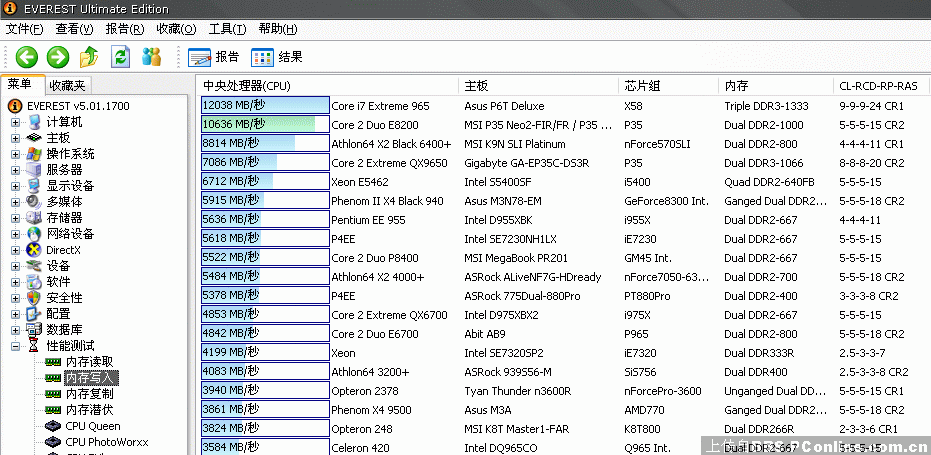931x455 pixels.
Task: Click the 8814 MB/秒 result bar
Action: point(265,144)
